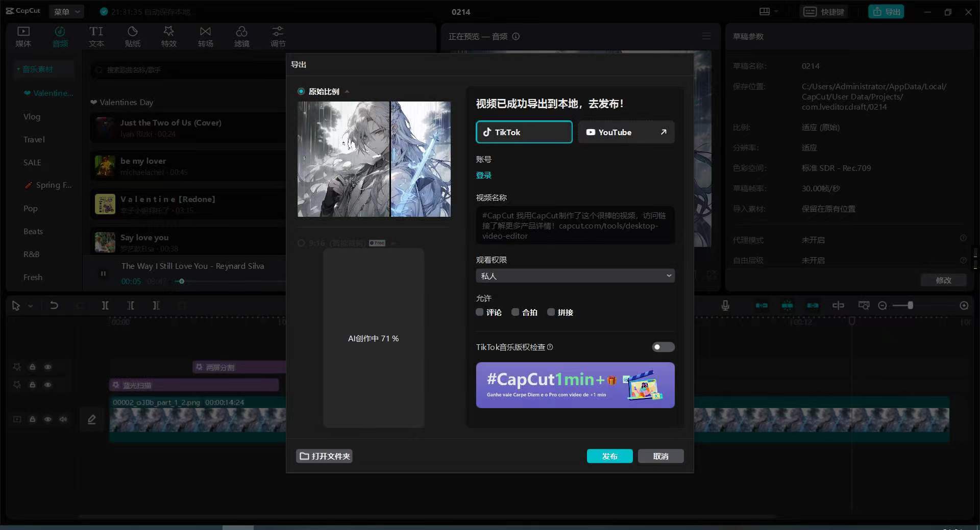Lock the 两屏分割 effect track

32,367
